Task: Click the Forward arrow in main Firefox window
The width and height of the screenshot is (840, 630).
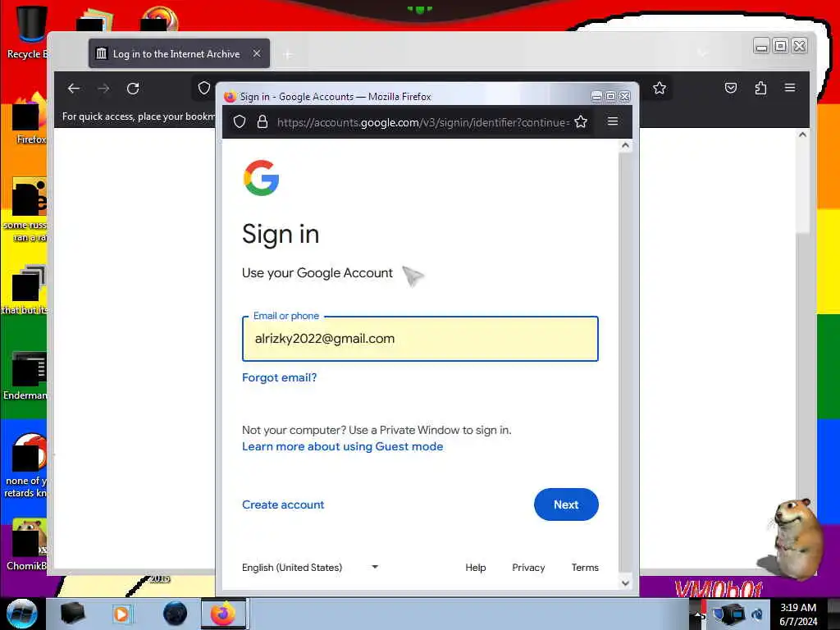Action: tap(103, 89)
